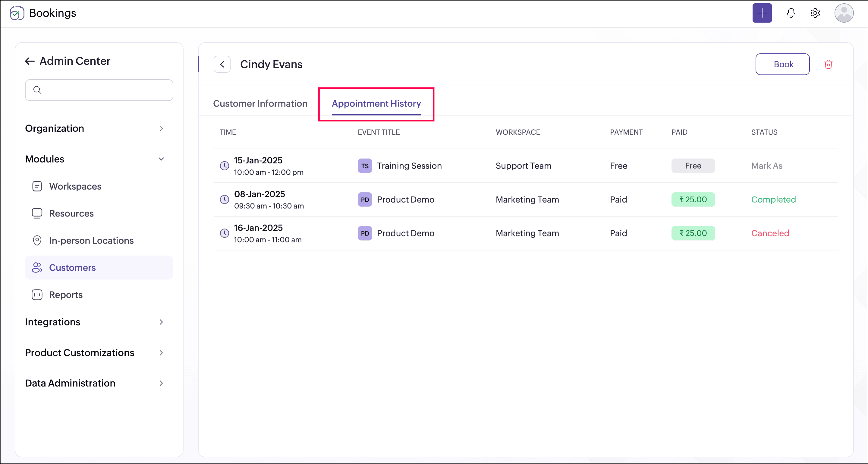Viewport: 868px width, 464px height.
Task: Expand Product Customizations chevron
Action: (x=162, y=353)
